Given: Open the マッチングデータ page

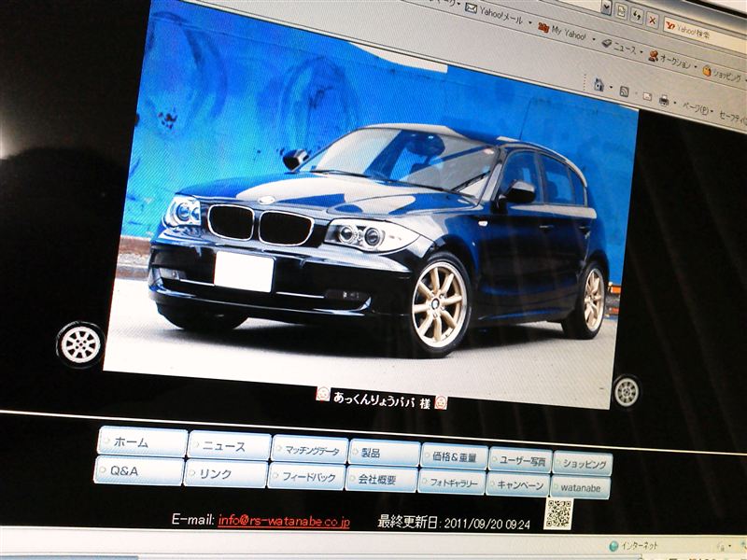Looking at the screenshot, I should click(310, 450).
